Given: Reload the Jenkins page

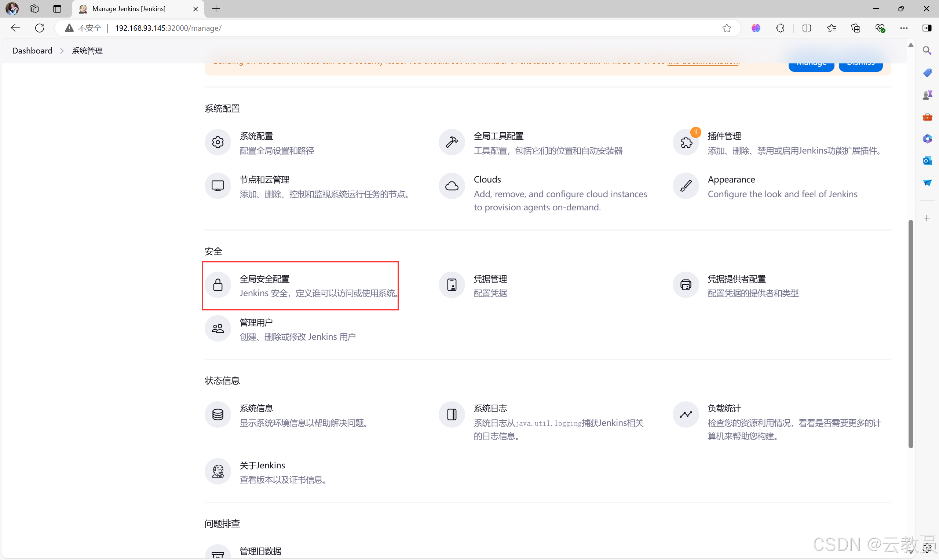Looking at the screenshot, I should click(40, 28).
